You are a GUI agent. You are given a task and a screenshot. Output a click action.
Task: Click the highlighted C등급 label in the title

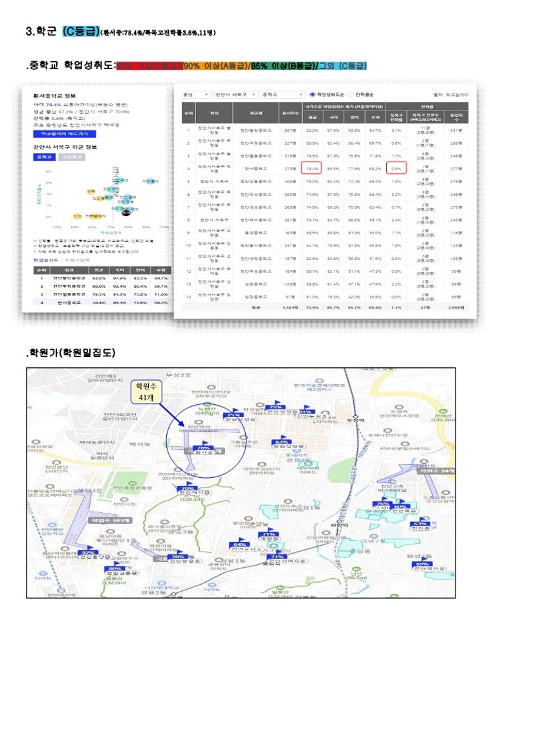pos(81,31)
